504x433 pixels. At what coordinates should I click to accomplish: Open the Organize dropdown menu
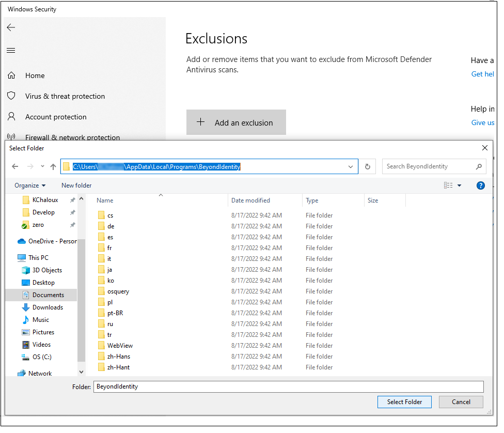pos(29,185)
